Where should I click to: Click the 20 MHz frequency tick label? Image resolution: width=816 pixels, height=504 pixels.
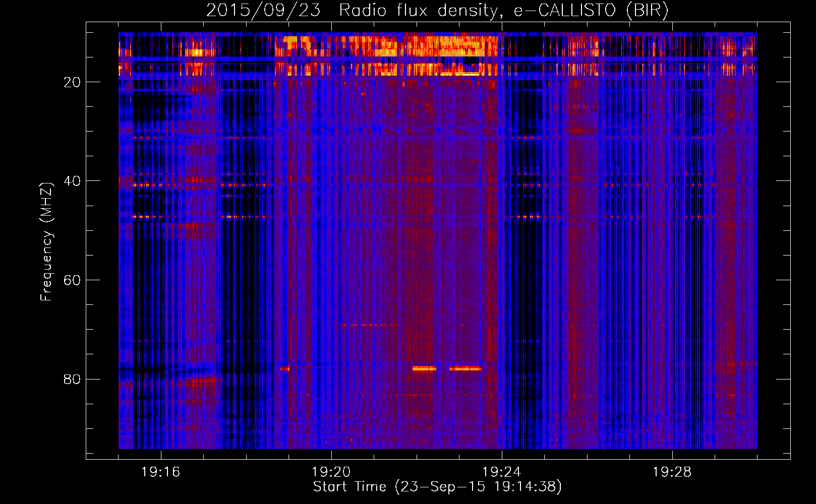point(72,82)
